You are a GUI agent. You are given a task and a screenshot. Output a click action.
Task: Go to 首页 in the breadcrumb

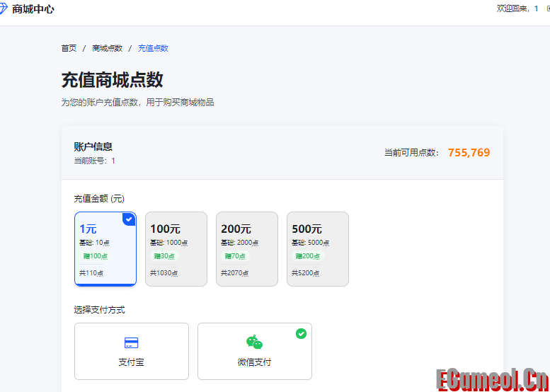tap(69, 48)
